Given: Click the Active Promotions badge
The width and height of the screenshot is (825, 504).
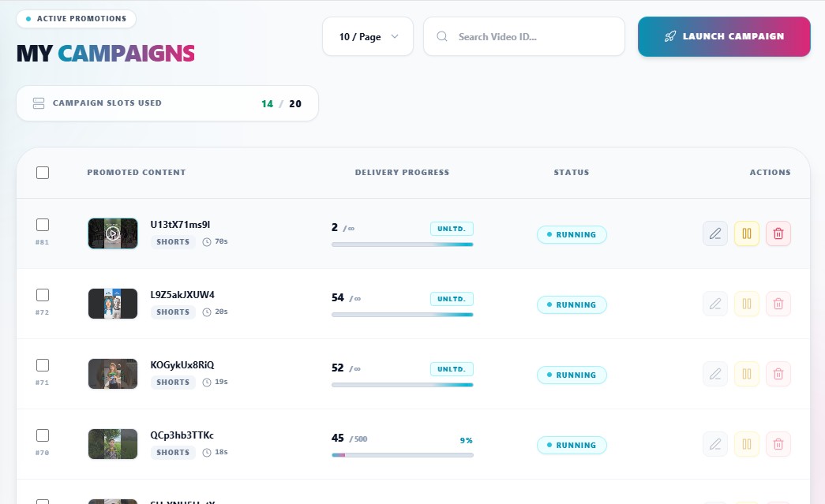Looking at the screenshot, I should [77, 18].
